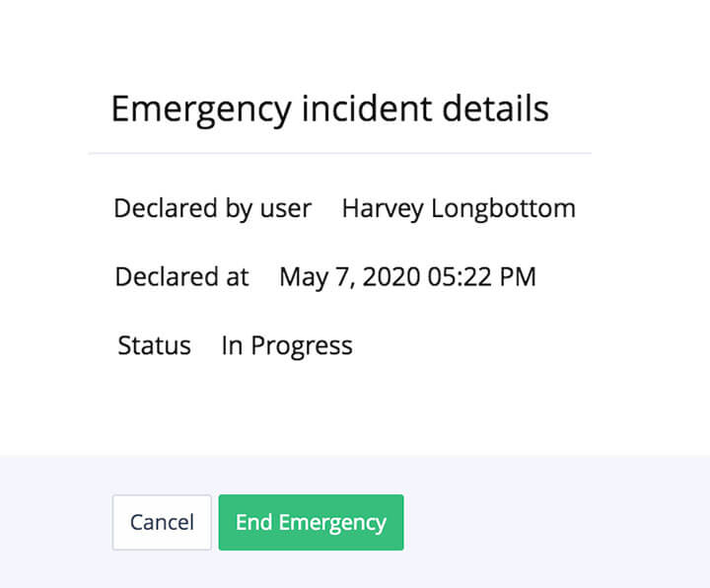Click the word Progress in the status

302,346
